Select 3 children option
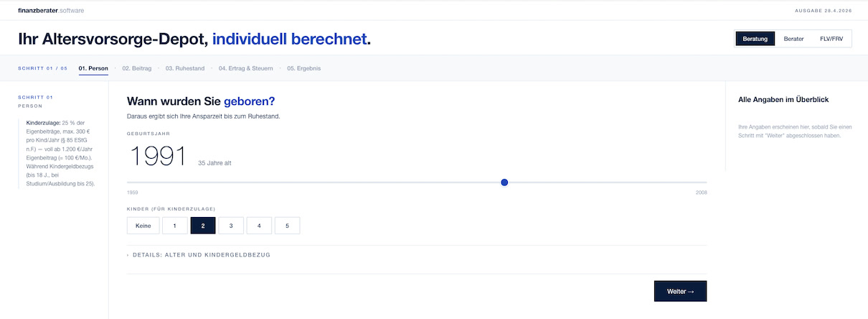Viewport: 868px width, 319px height. 231,226
